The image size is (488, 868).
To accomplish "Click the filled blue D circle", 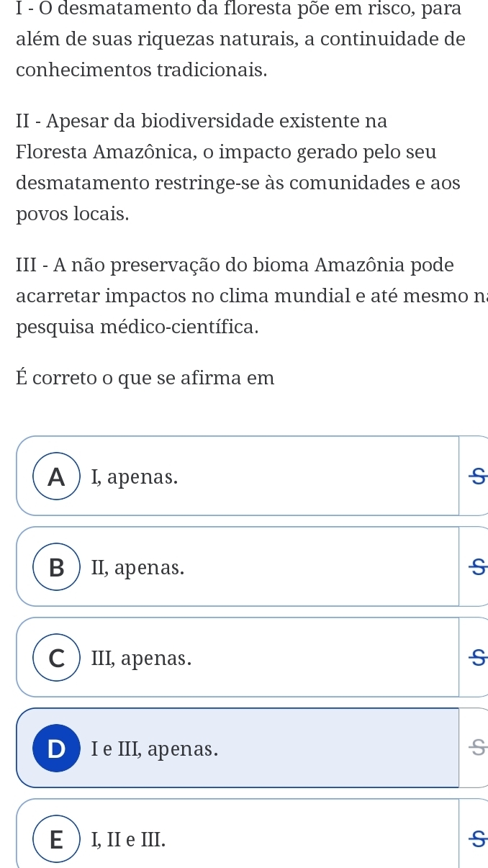I will point(56,749).
